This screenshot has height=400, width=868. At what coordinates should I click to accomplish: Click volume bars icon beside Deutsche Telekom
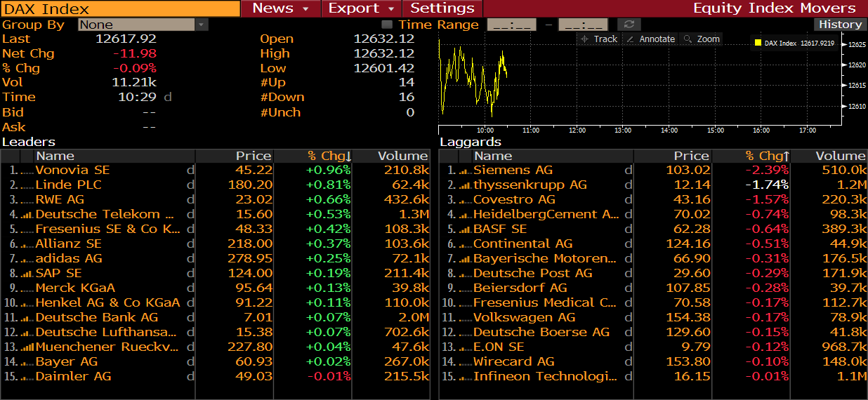(x=27, y=215)
